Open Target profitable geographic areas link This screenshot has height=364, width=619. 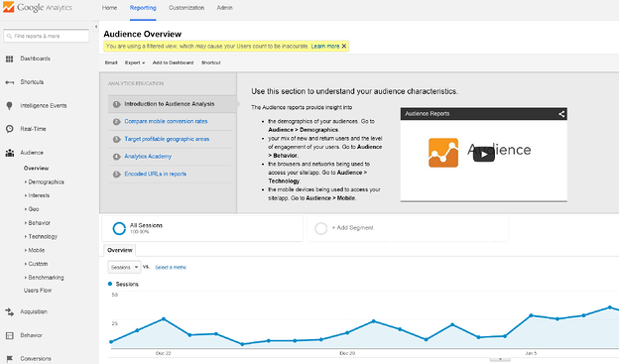167,139
